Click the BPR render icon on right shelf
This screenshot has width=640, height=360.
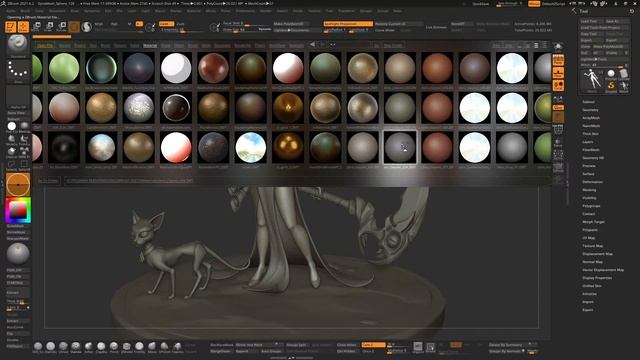558,46
